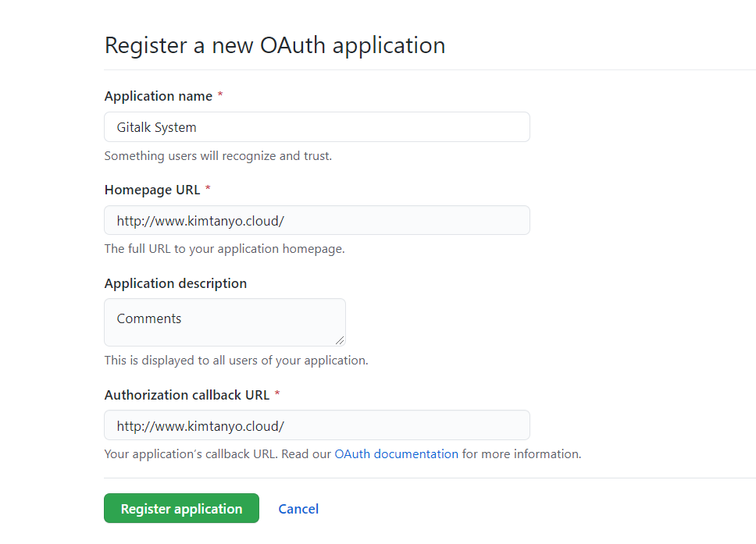Select the Authorization callback URL field

pyautogui.click(x=317, y=425)
